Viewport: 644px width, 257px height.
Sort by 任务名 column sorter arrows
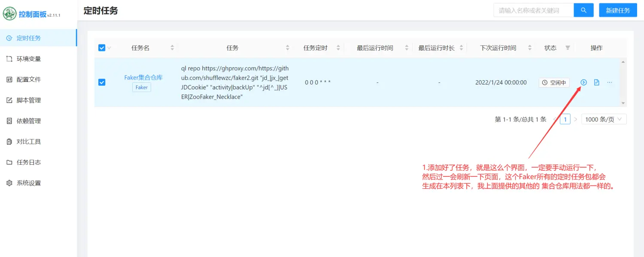[x=172, y=48]
